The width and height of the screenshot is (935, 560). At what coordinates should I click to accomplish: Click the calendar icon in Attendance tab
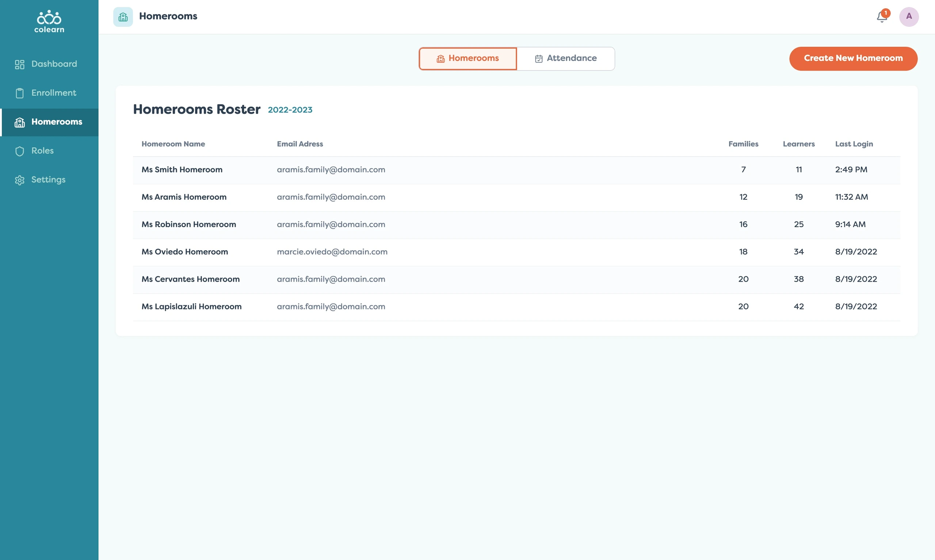(539, 59)
